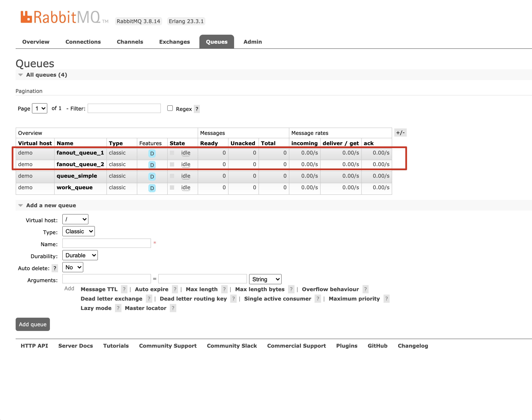Click the queue Filter text field
The height and width of the screenshot is (420, 532).
(x=124, y=109)
